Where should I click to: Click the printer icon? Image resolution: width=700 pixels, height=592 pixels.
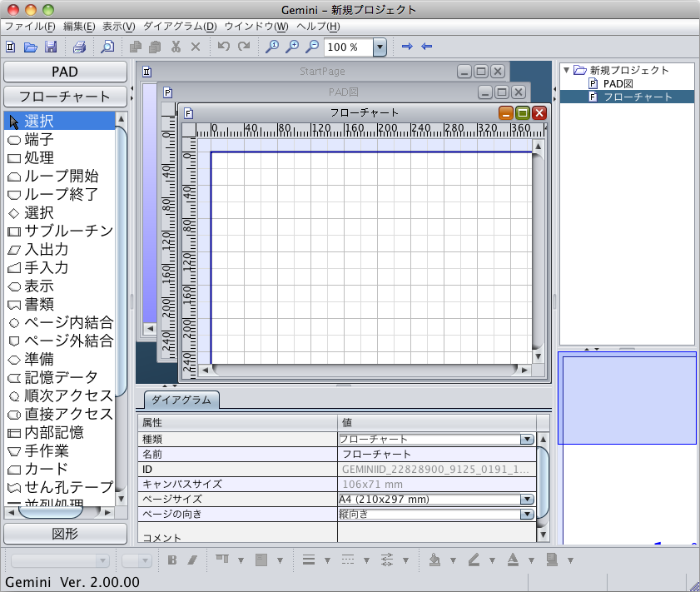point(79,47)
